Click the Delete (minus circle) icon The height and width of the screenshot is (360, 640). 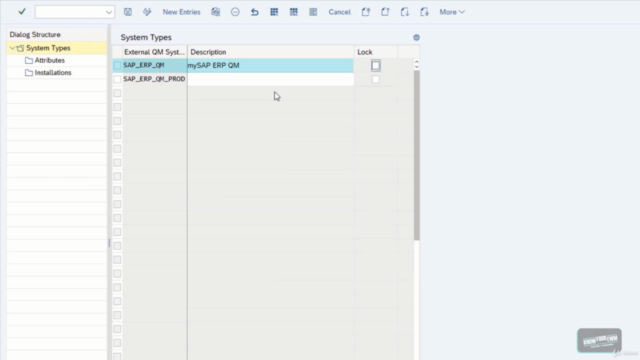click(235, 12)
